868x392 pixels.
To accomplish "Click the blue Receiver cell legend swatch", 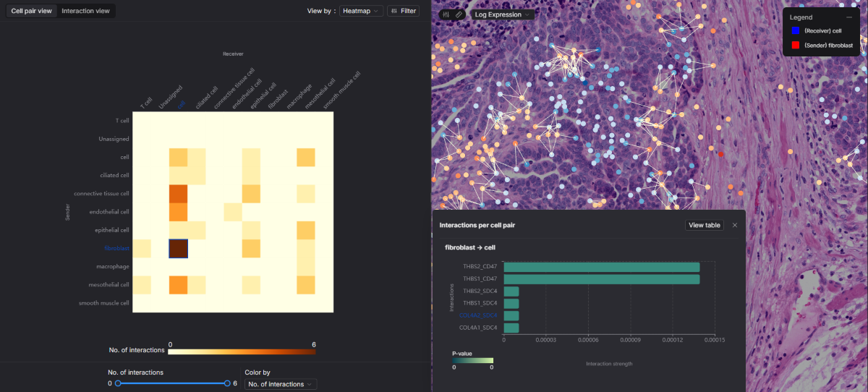I will point(795,31).
